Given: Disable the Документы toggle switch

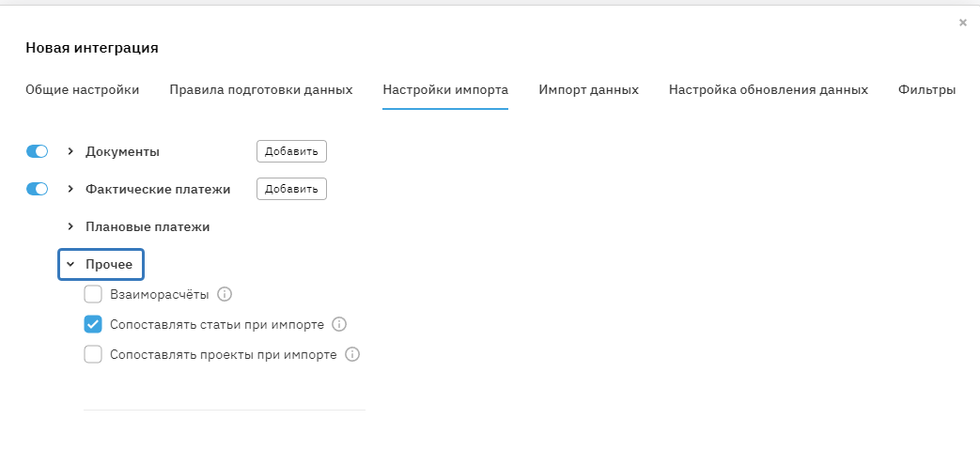Looking at the screenshot, I should click(x=37, y=151).
